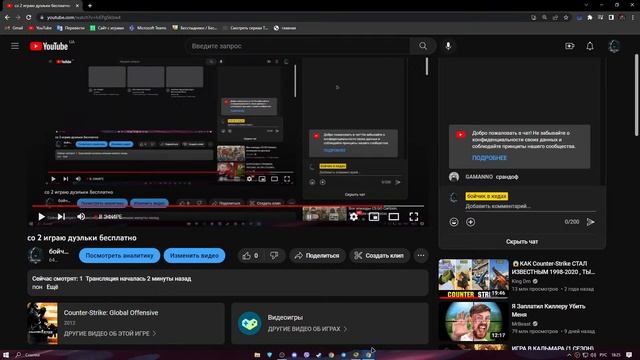Open the Create video camera icon
Image resolution: width=640 pixels, height=360 pixels.
point(570,46)
